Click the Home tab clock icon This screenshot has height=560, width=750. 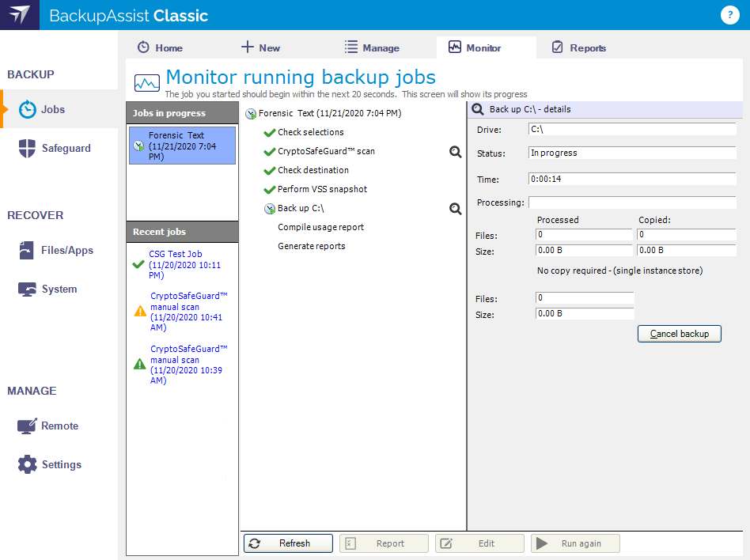click(x=143, y=47)
